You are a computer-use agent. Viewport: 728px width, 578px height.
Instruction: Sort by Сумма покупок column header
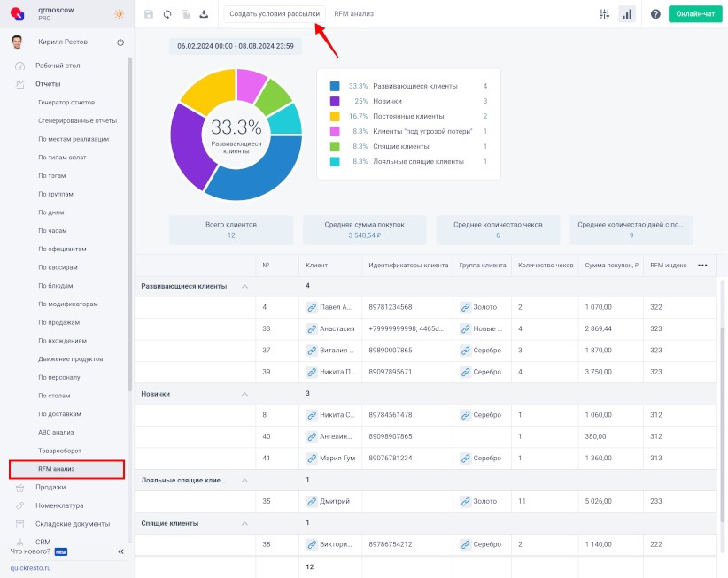point(611,266)
